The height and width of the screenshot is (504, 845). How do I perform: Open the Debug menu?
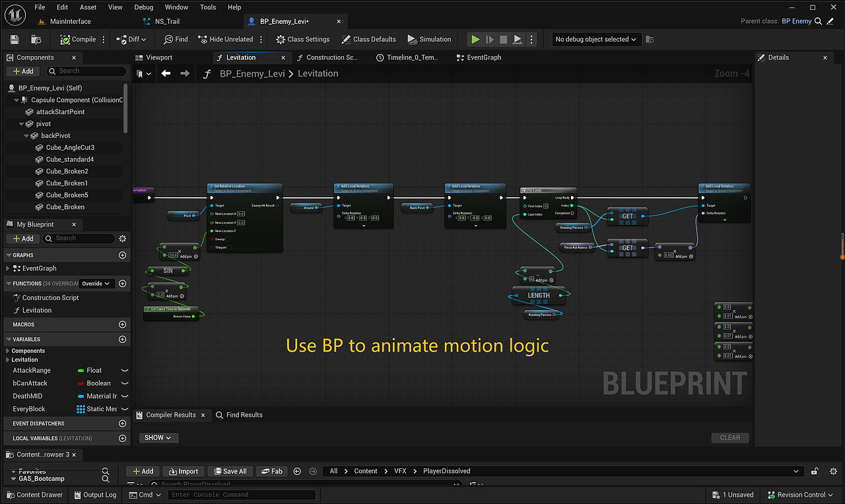pos(143,7)
